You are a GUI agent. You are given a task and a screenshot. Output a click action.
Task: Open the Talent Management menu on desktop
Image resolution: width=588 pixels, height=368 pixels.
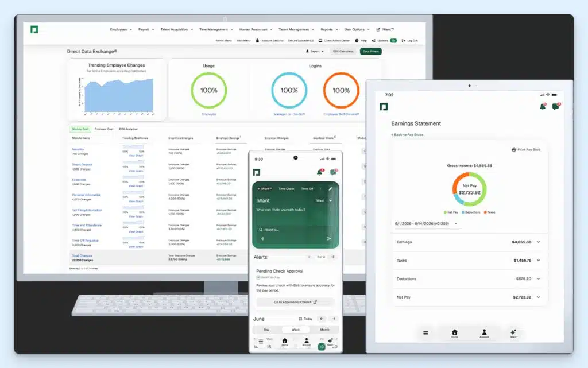(x=296, y=29)
